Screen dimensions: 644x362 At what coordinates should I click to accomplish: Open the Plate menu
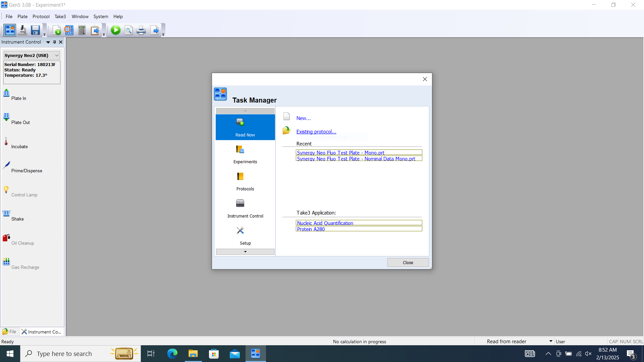[x=22, y=16]
